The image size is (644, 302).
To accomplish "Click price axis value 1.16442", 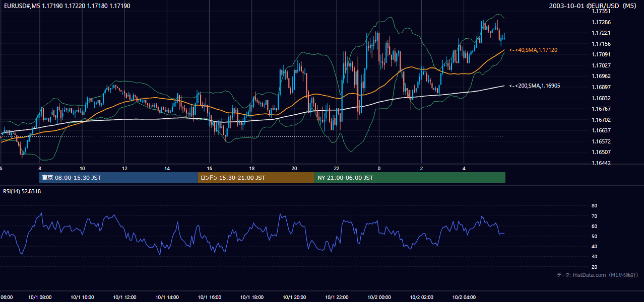I will (x=601, y=163).
